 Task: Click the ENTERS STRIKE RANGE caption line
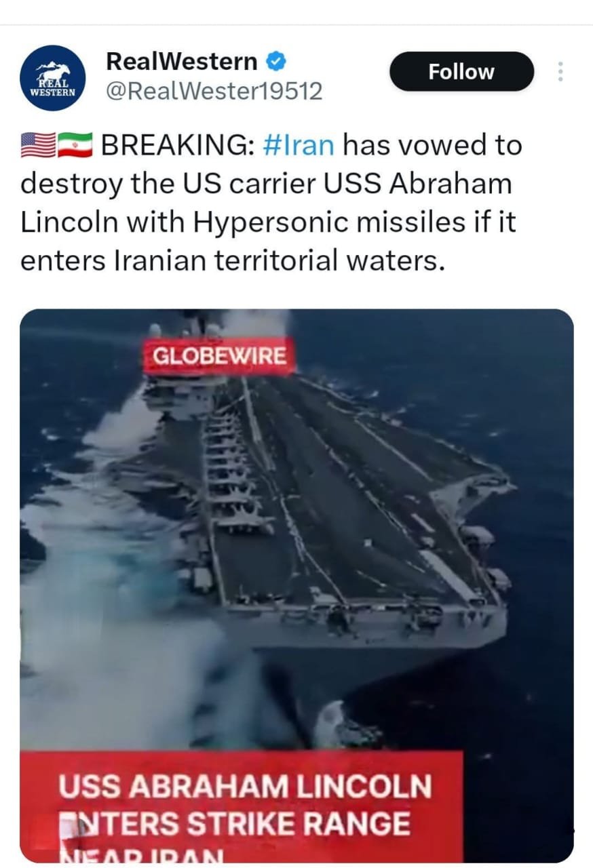click(235, 824)
